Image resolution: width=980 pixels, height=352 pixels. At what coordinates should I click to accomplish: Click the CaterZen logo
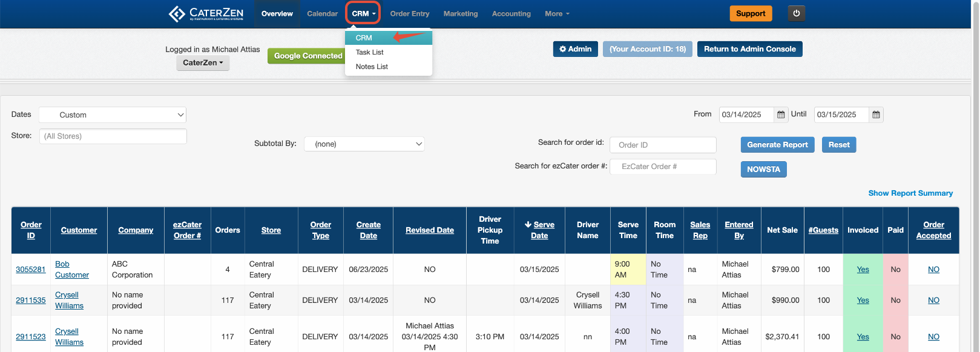click(x=206, y=13)
